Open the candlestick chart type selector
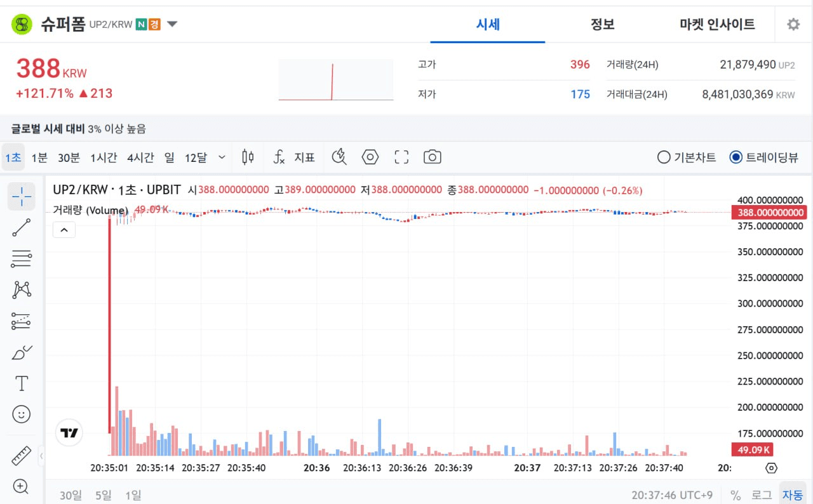813x504 pixels. coord(248,157)
